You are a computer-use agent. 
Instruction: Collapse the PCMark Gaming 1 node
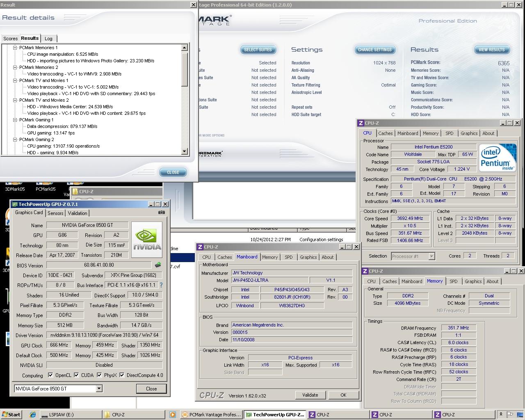(15, 120)
